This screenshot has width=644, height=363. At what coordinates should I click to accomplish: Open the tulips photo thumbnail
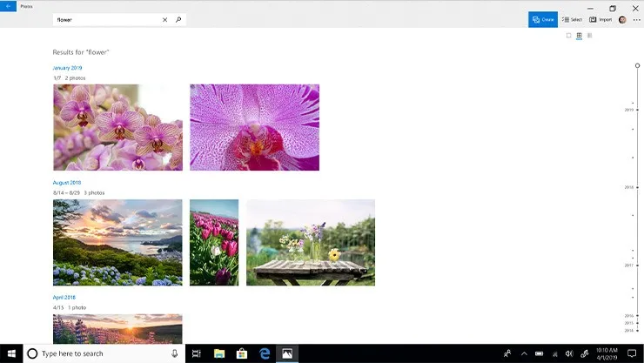click(214, 242)
